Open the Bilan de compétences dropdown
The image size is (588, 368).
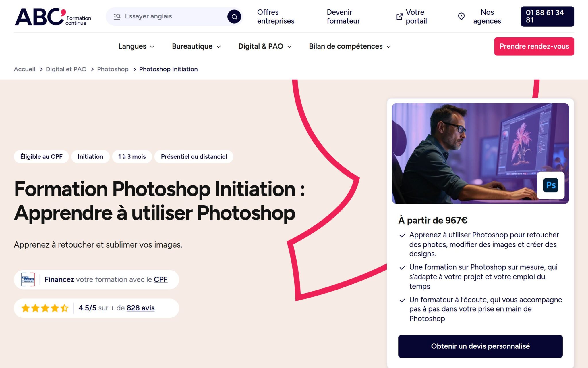(x=350, y=46)
